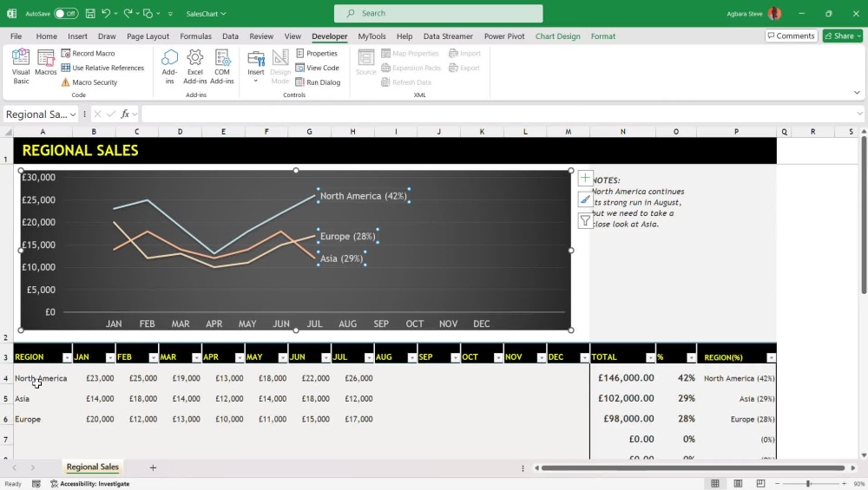
Task: Open Chart Filters funnel button
Action: (585, 220)
